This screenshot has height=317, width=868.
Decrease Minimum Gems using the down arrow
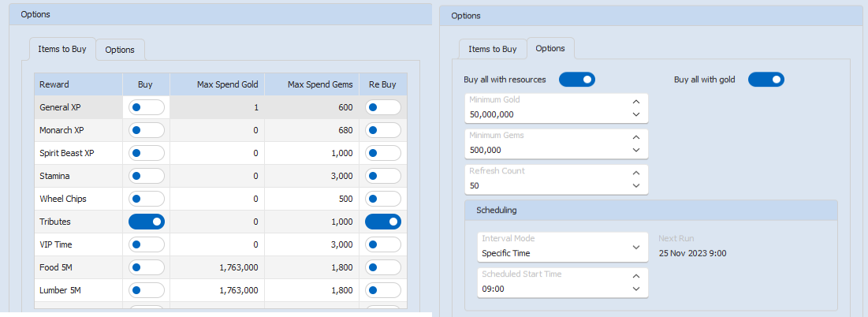636,150
